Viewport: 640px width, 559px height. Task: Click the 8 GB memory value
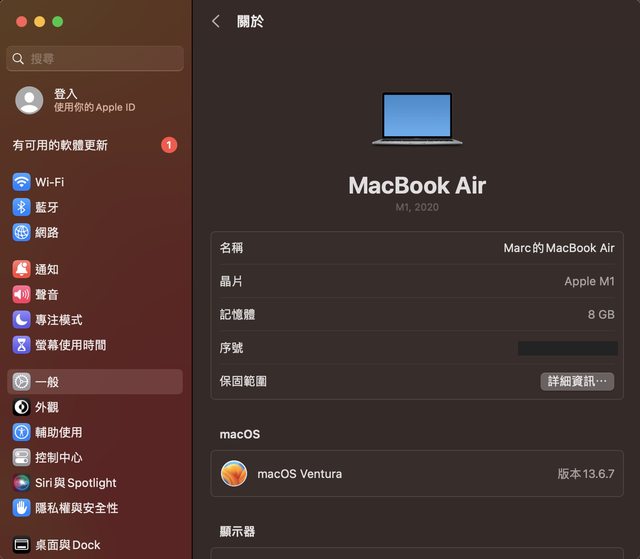[601, 315]
